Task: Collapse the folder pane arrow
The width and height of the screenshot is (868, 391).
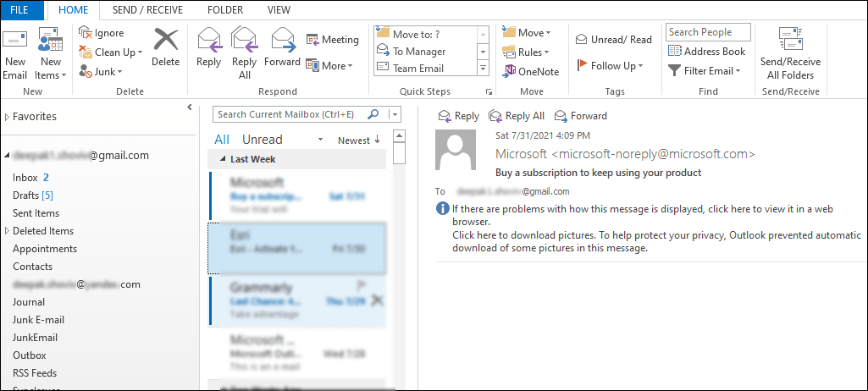Action: pos(190,107)
